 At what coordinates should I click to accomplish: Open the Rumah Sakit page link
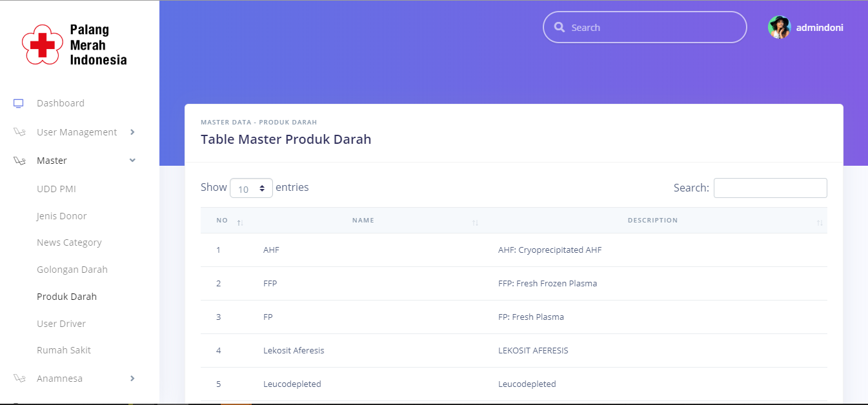tap(64, 350)
